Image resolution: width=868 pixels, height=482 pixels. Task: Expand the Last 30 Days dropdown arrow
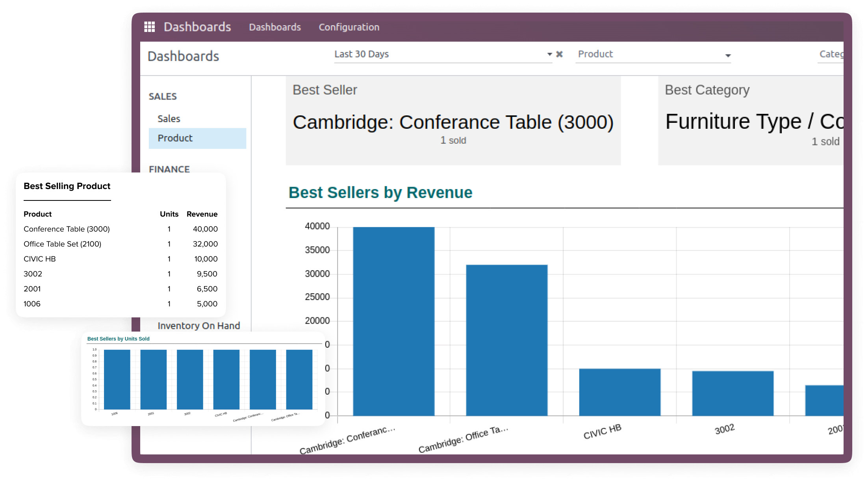[x=549, y=54]
